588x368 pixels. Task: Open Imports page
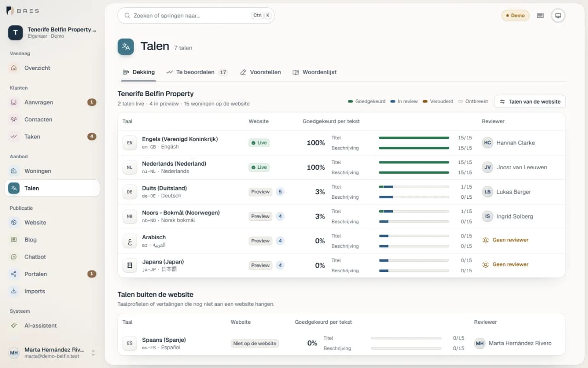click(52, 291)
